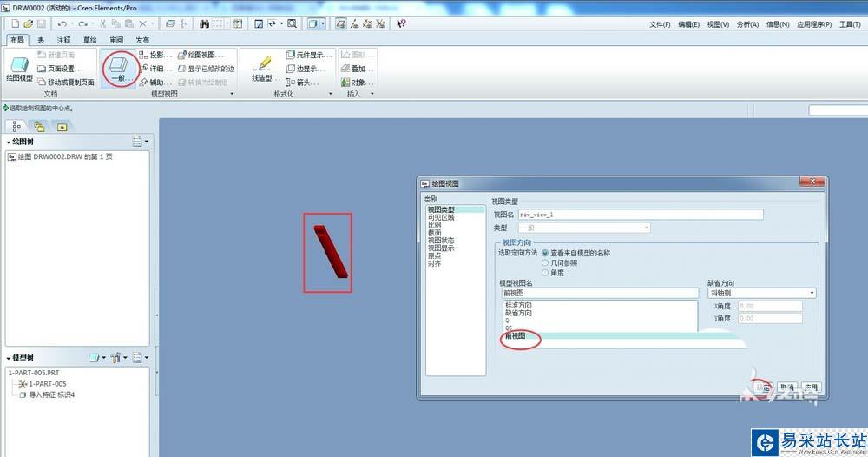Open the folder browser navigator tab icon
This screenshot has width=868, height=457.
tap(39, 126)
